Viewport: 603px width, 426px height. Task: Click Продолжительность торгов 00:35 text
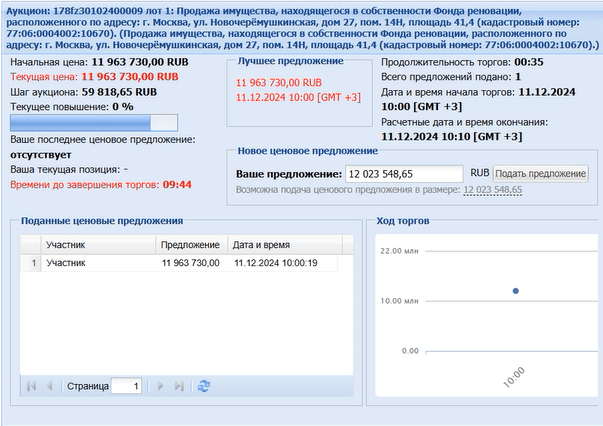[462, 62]
